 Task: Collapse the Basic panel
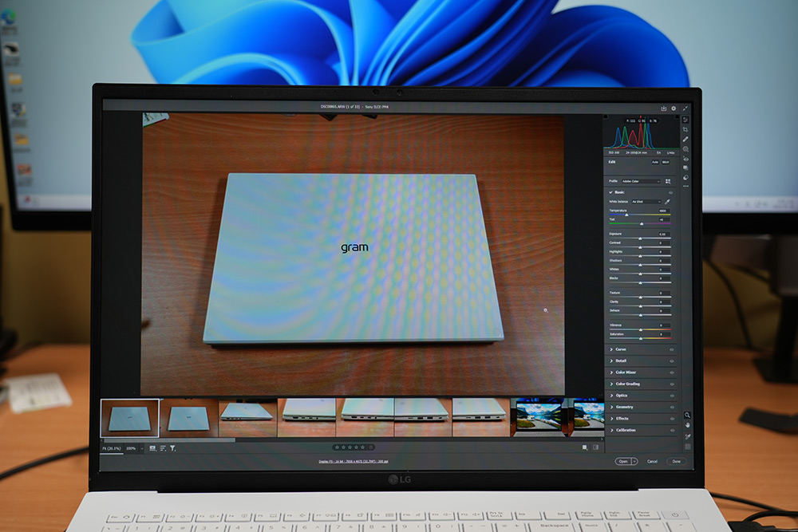610,192
